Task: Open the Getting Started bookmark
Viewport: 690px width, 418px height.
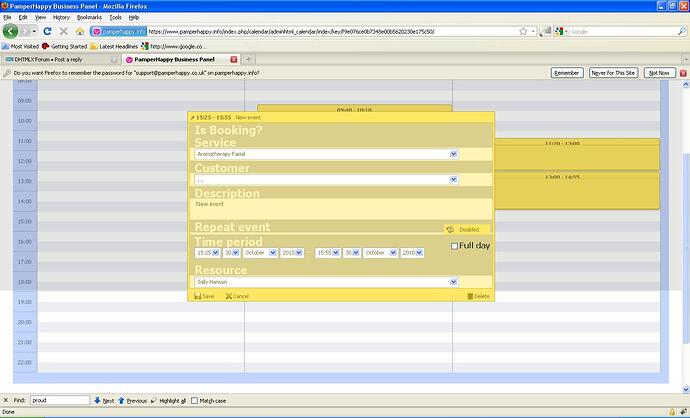Action: coord(65,46)
